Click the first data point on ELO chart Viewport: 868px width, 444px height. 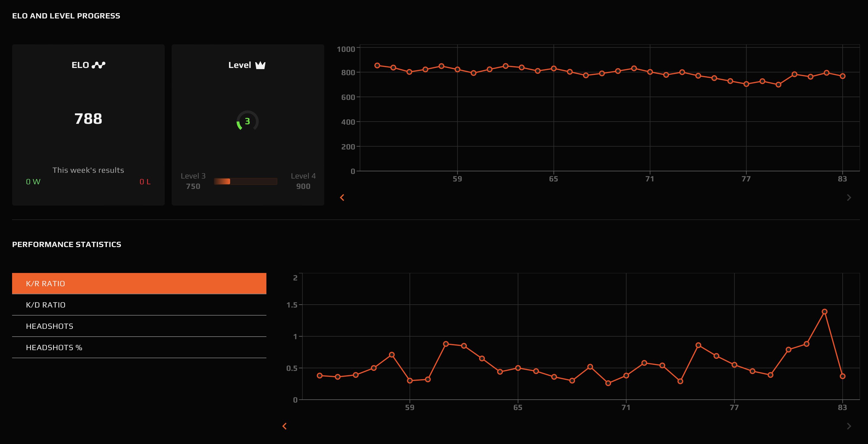[377, 65]
